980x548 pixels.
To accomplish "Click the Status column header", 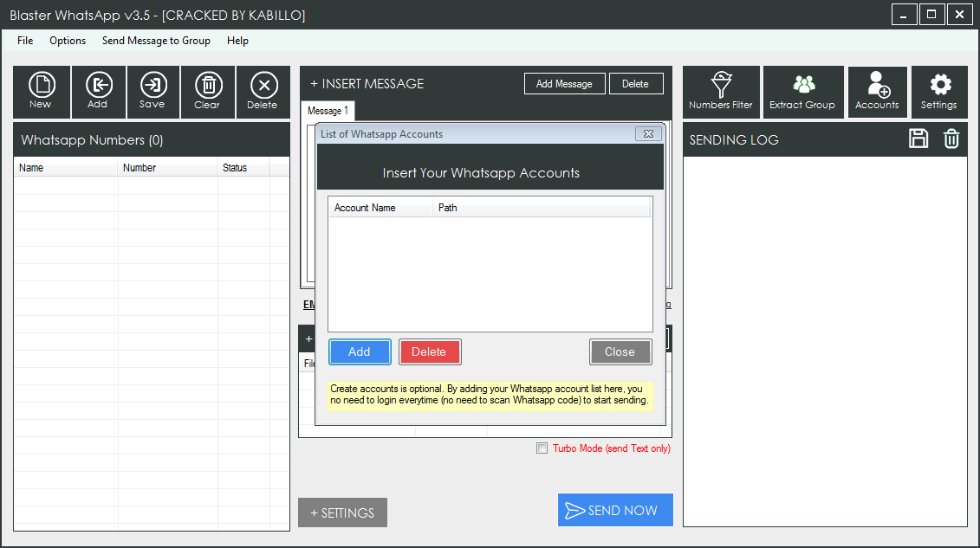I will tap(243, 167).
